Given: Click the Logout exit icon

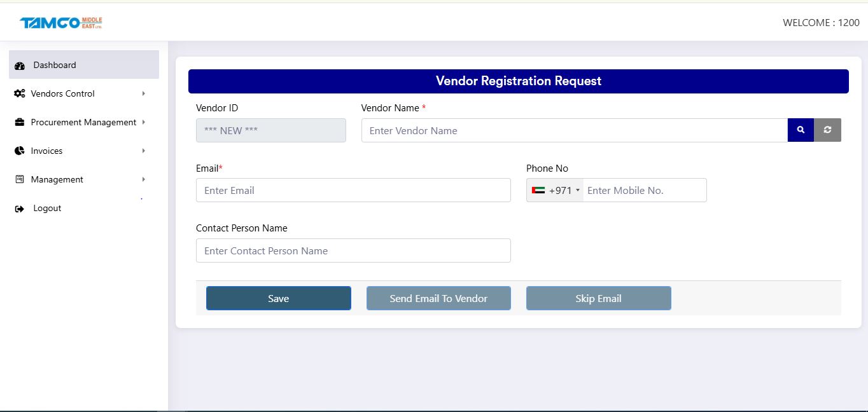Looking at the screenshot, I should click(19, 208).
